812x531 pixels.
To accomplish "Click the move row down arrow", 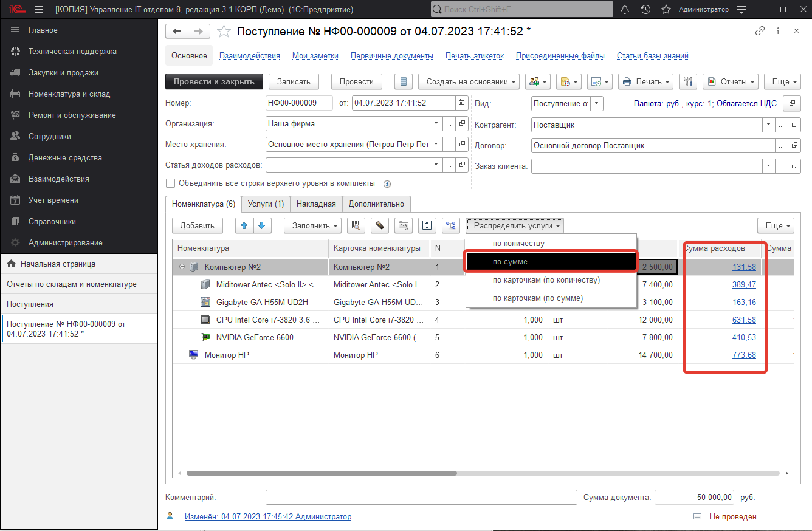I will click(x=261, y=225).
